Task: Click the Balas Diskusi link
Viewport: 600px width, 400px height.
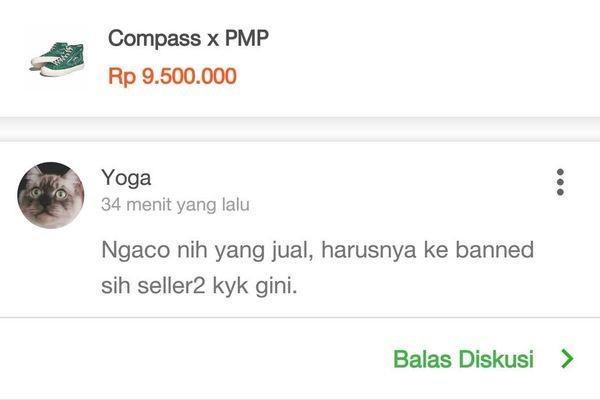Action: point(463,359)
